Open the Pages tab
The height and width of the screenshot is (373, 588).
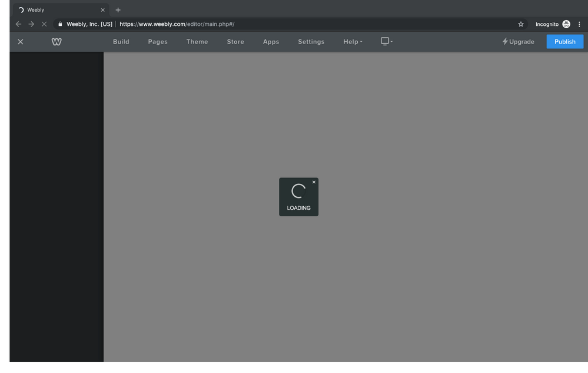(158, 42)
